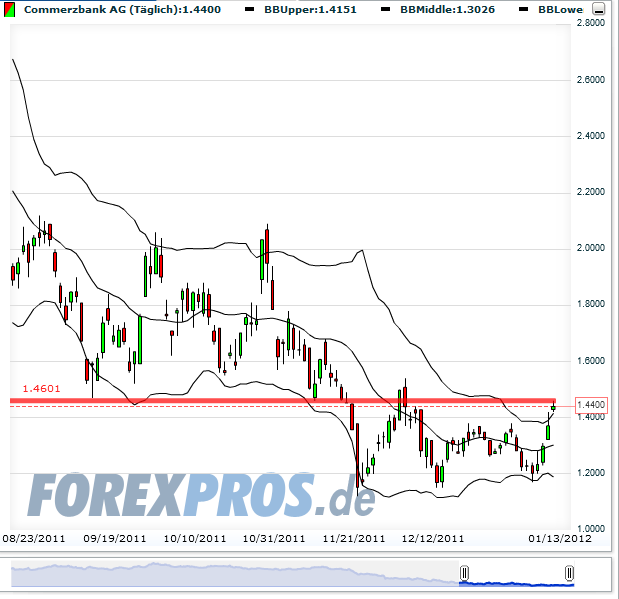Click the black line marker beside BBMiddle
The image size is (619, 599).
tap(385, 9)
